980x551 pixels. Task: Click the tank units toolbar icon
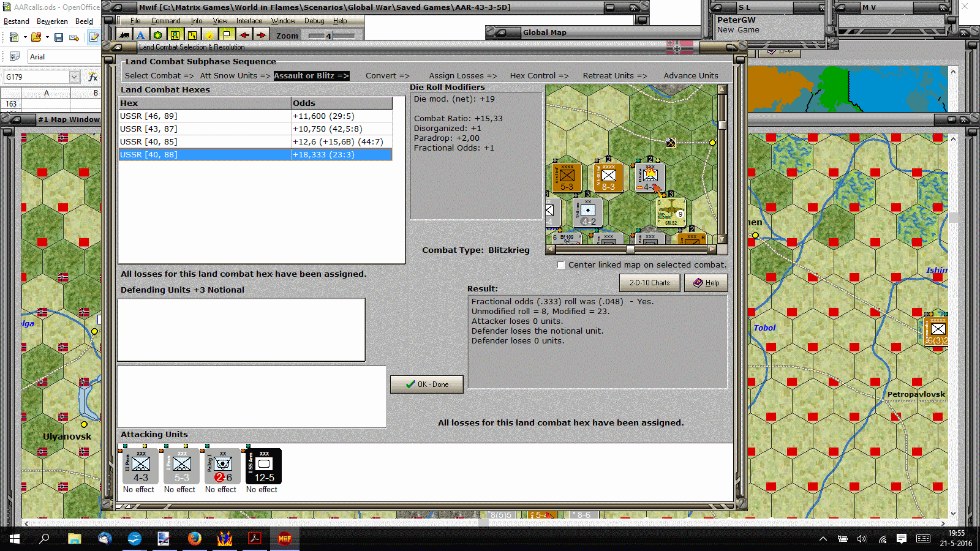[125, 35]
